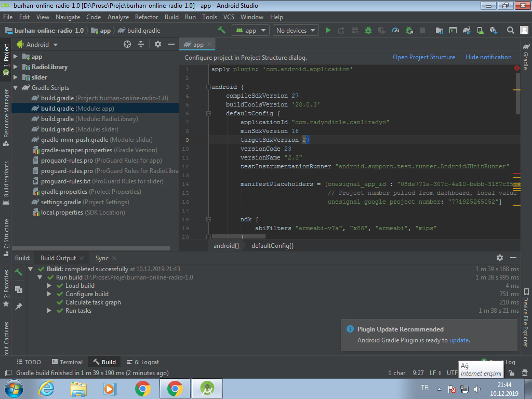
Task: Open the Navigate menu
Action: tap(68, 17)
